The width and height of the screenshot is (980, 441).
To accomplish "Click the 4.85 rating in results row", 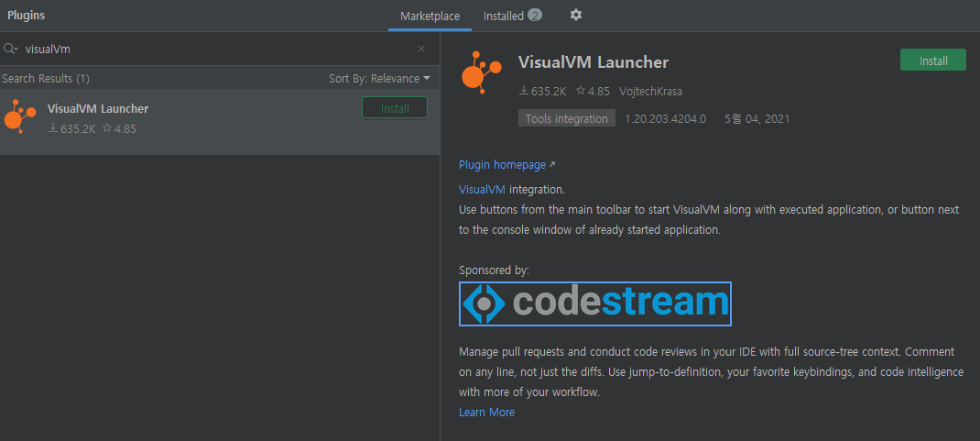I will tap(119, 129).
